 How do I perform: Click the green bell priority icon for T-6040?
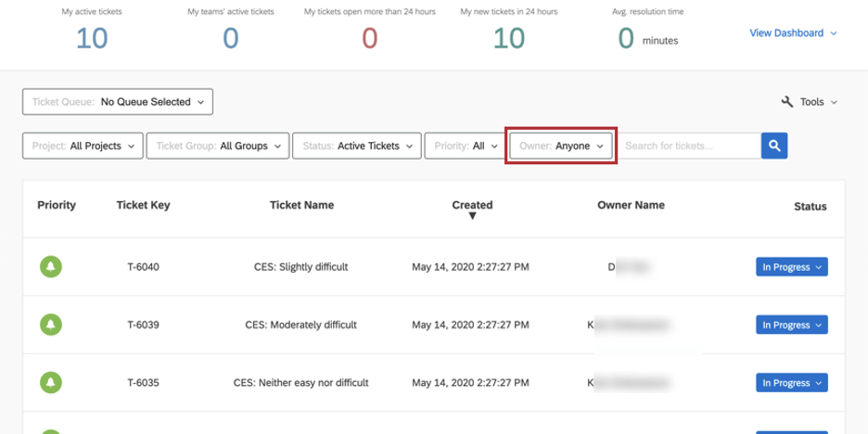(51, 267)
